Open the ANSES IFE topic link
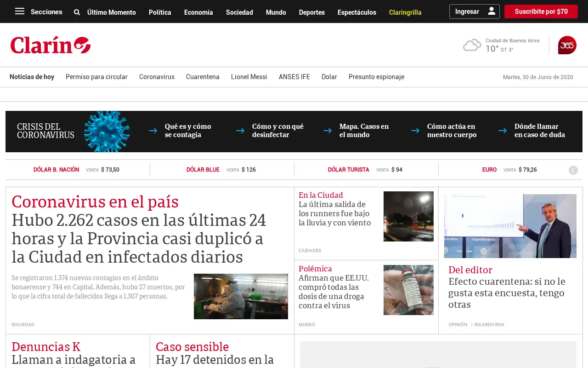Viewport: 588px width, 368px height. tap(294, 77)
